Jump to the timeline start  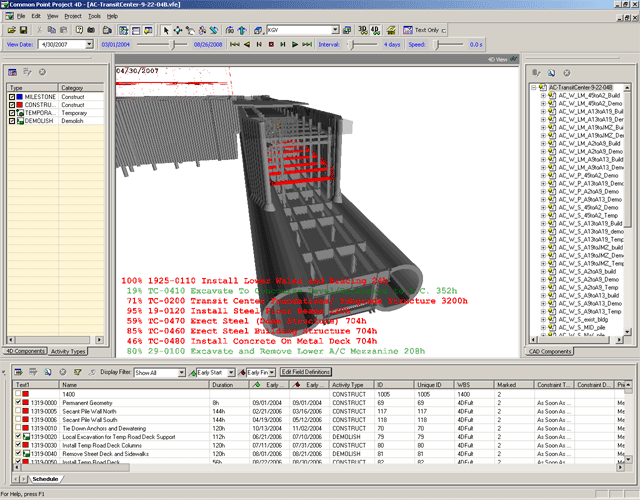pyautogui.click(x=235, y=44)
